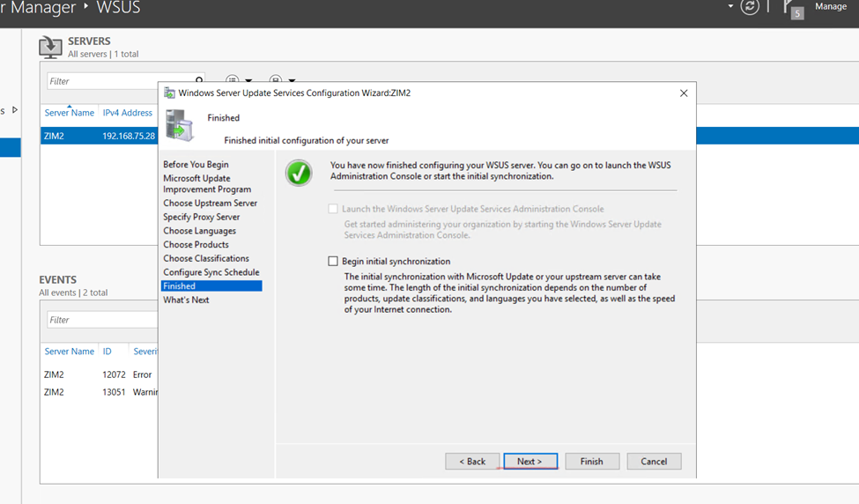Enable Begin initial synchronization checkbox
The image size is (859, 504).
click(x=333, y=261)
